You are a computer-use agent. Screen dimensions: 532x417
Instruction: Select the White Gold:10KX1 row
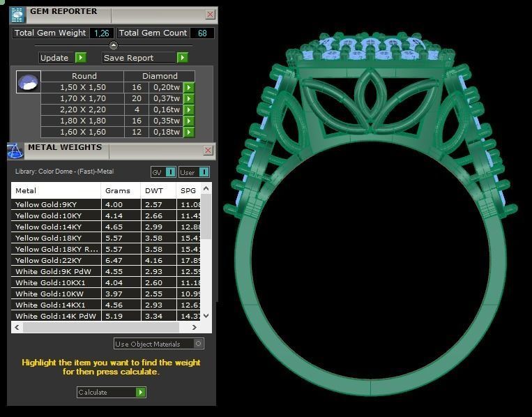pos(106,282)
